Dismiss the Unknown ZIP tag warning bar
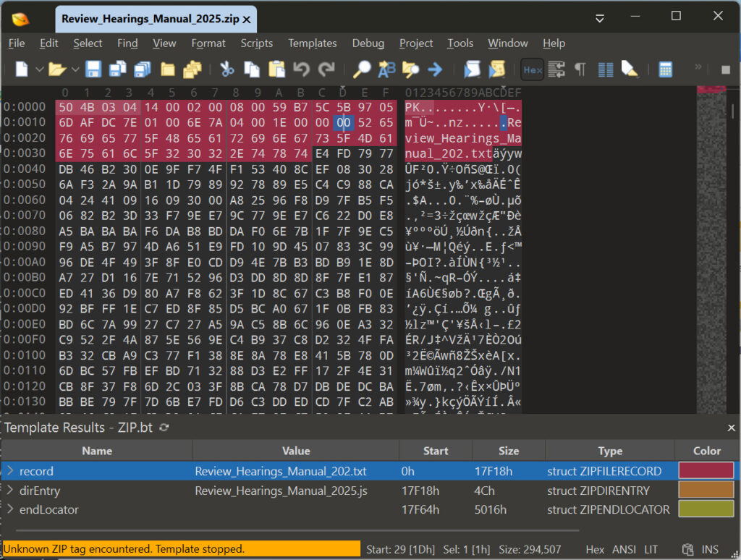This screenshot has height=560, width=741. [x=181, y=549]
